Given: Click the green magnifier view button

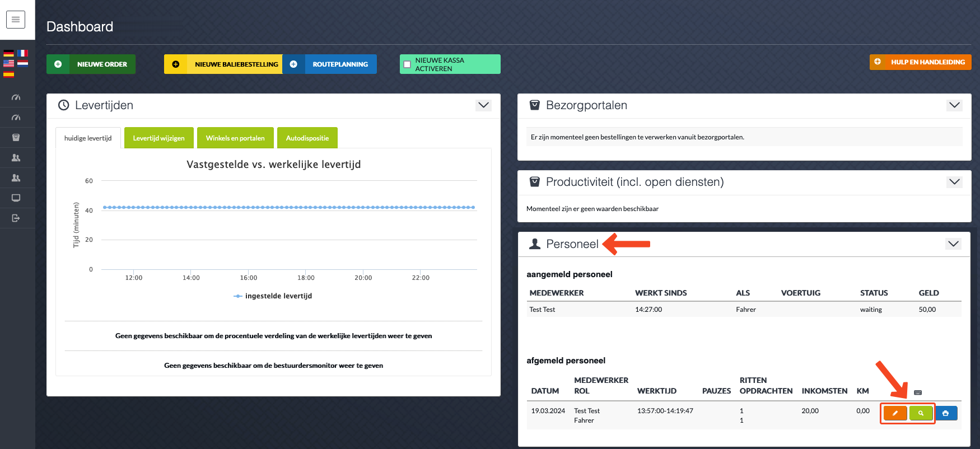Looking at the screenshot, I should pyautogui.click(x=921, y=413).
